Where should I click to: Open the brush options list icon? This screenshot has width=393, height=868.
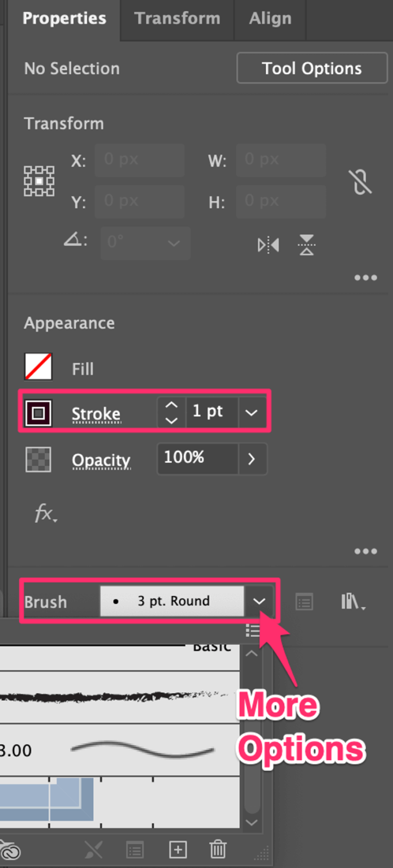[304, 602]
